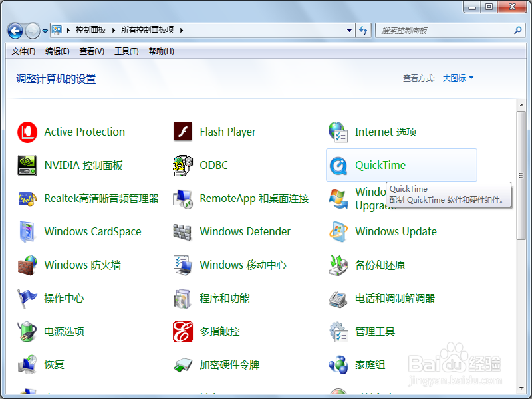Expand the arrow after 控制面板 breadcrumb

[x=114, y=30]
